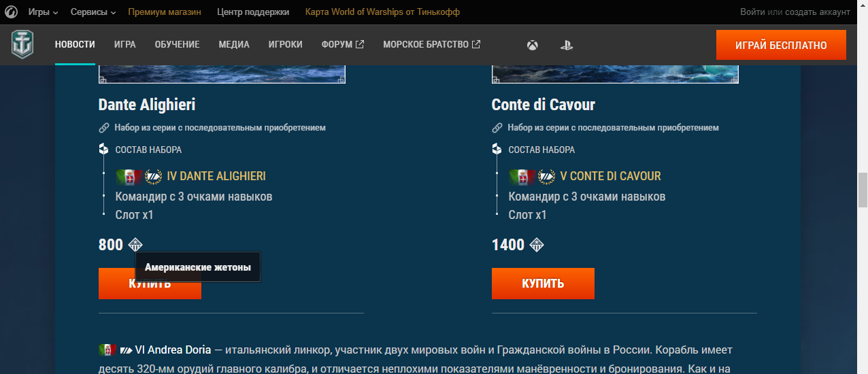Click the IV DANTE ALIGHIERI ship name
The image size is (868, 374).
[216, 176]
